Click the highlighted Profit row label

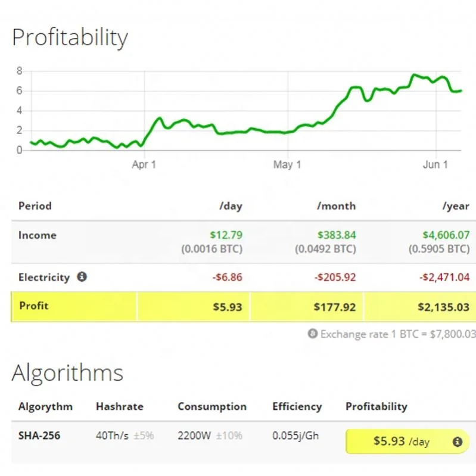(x=34, y=306)
